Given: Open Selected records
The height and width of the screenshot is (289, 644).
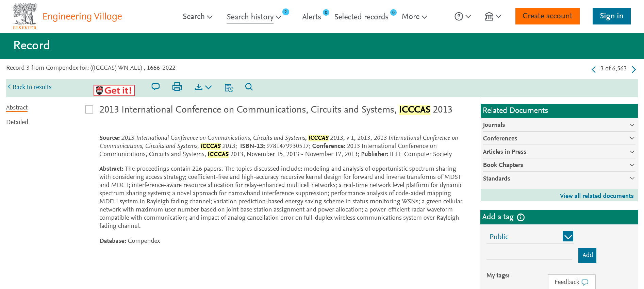Looking at the screenshot, I should click(x=361, y=17).
